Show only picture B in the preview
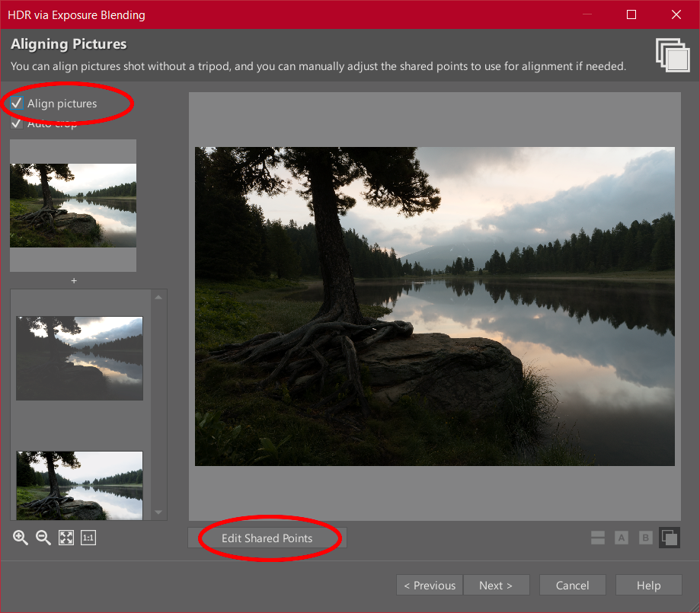Image resolution: width=700 pixels, height=613 pixels. [646, 538]
